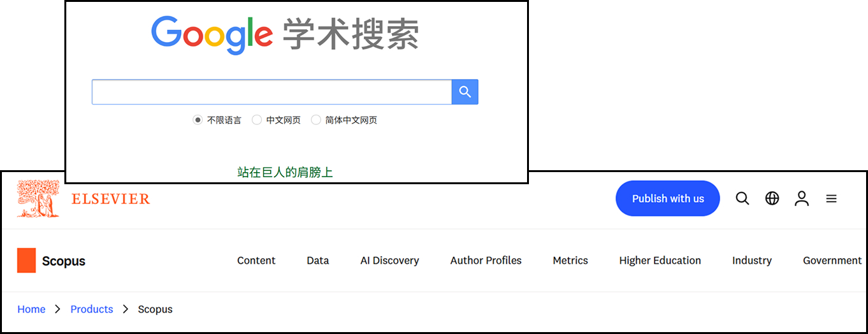The height and width of the screenshot is (334, 868).
Task: Select the 简体中文网页 radio button
Action: click(315, 120)
